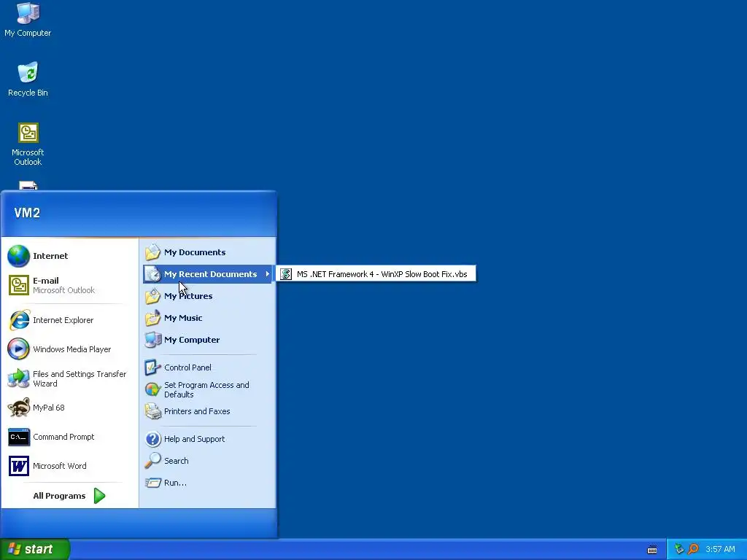This screenshot has height=560, width=747.
Task: Select the Microsoft Outlook desktop shortcut
Action: click(x=28, y=144)
